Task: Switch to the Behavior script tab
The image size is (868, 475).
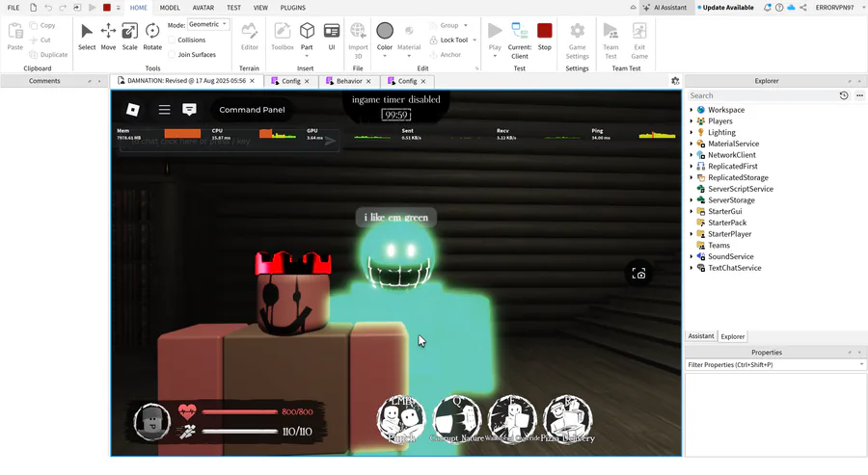Action: point(349,81)
